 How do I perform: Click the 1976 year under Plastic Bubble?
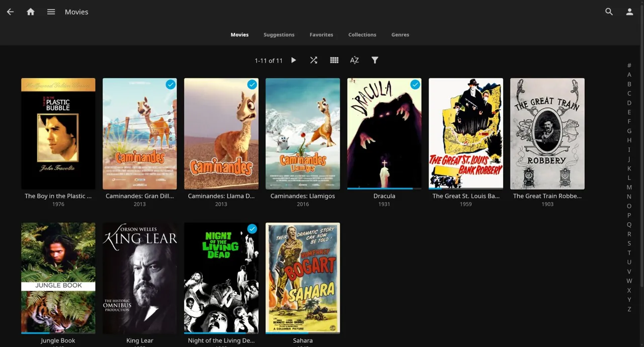click(x=58, y=204)
